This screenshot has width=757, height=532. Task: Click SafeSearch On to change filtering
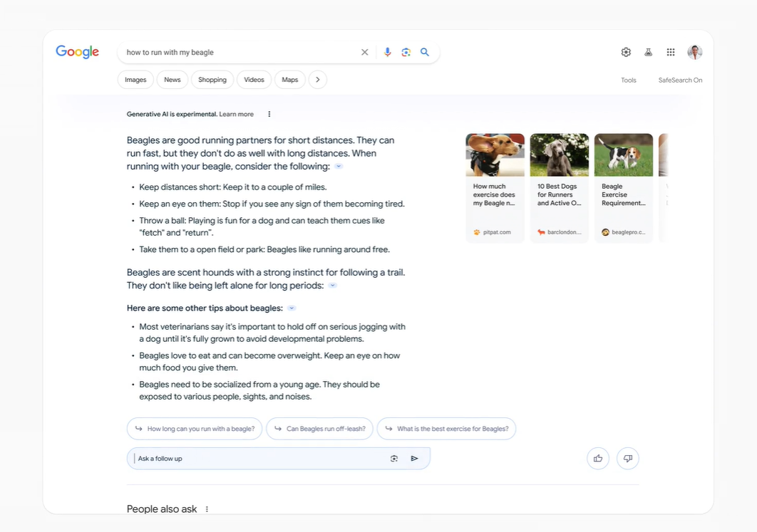(680, 80)
